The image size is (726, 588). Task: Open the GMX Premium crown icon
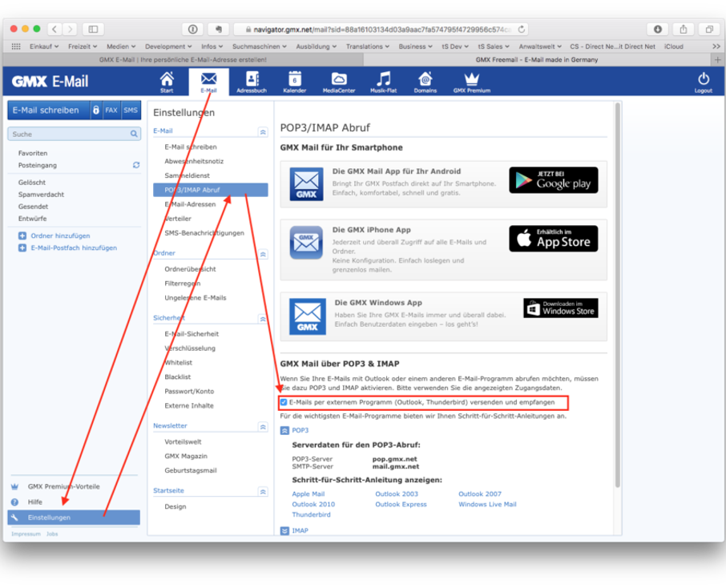click(x=471, y=79)
